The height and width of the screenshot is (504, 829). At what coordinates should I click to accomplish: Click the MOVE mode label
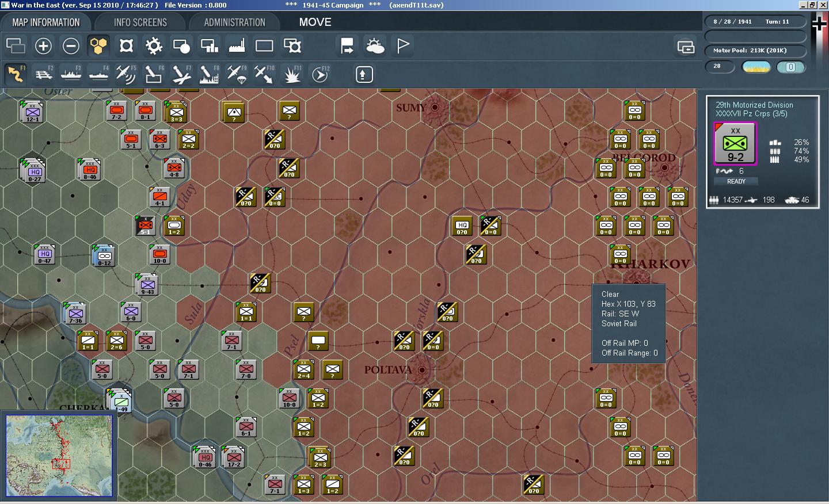coord(315,22)
